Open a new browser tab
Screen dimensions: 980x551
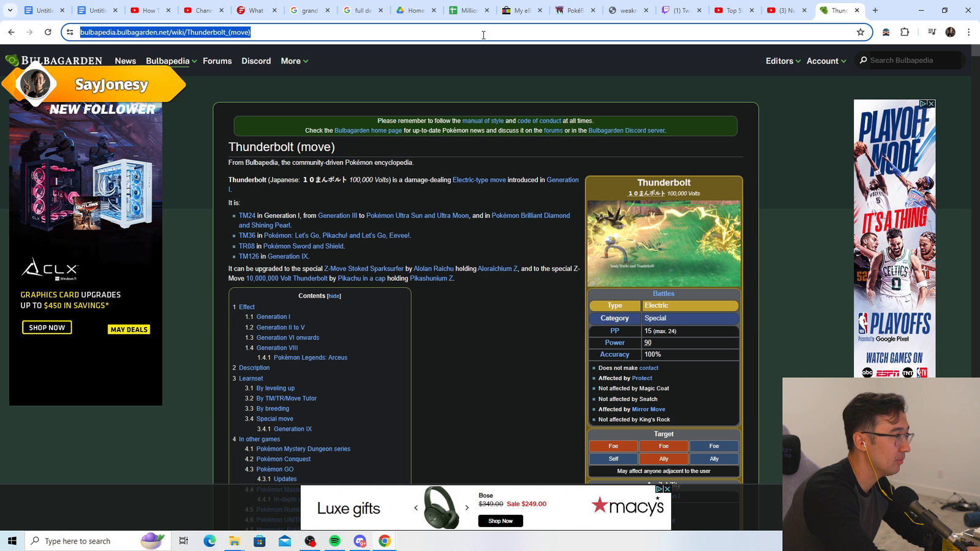pos(875,10)
